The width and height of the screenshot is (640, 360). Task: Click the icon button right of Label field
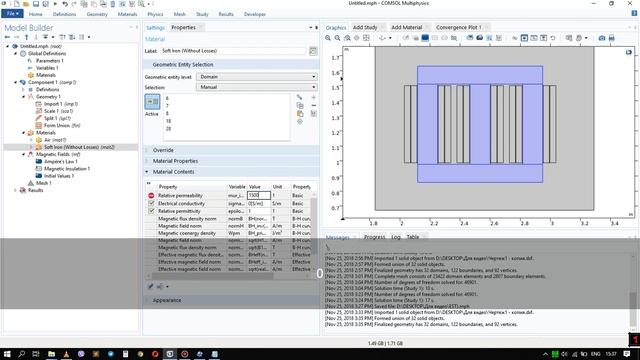point(313,51)
